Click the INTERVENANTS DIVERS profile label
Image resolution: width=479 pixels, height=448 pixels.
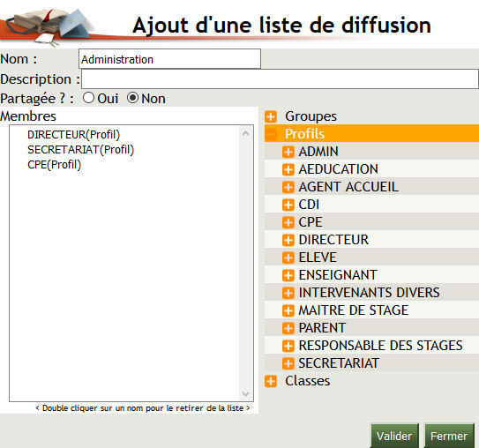(369, 293)
